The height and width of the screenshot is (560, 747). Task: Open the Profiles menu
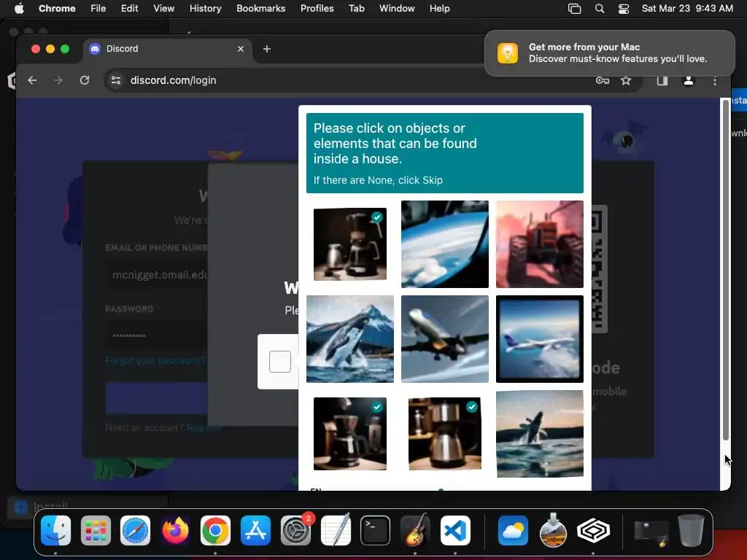tap(317, 9)
